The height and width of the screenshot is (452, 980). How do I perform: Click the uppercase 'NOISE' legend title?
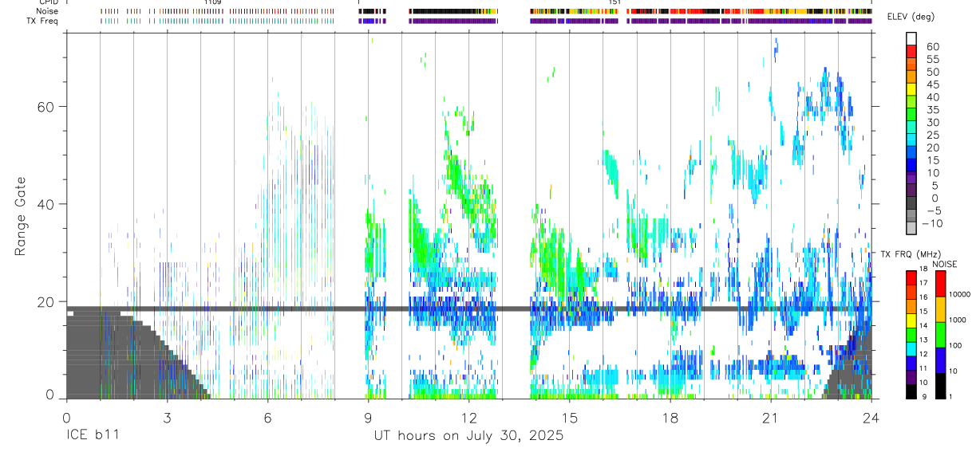[x=945, y=264]
